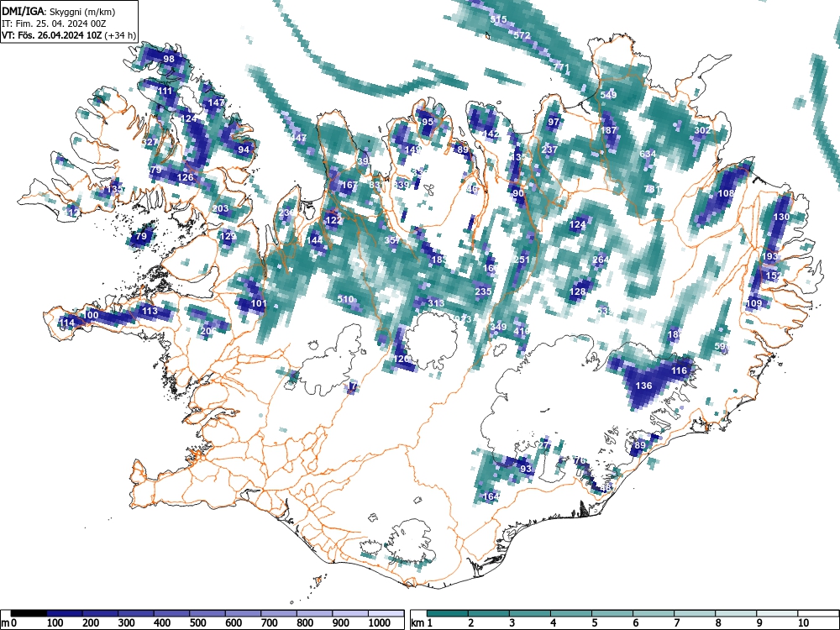Click the visibility value '147'
Screen dimensions: 840x630
[x=217, y=102]
